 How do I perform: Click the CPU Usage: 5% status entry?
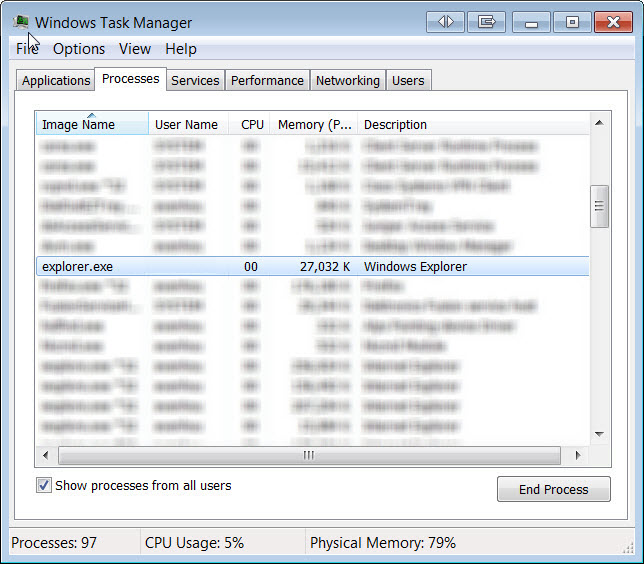pos(194,543)
